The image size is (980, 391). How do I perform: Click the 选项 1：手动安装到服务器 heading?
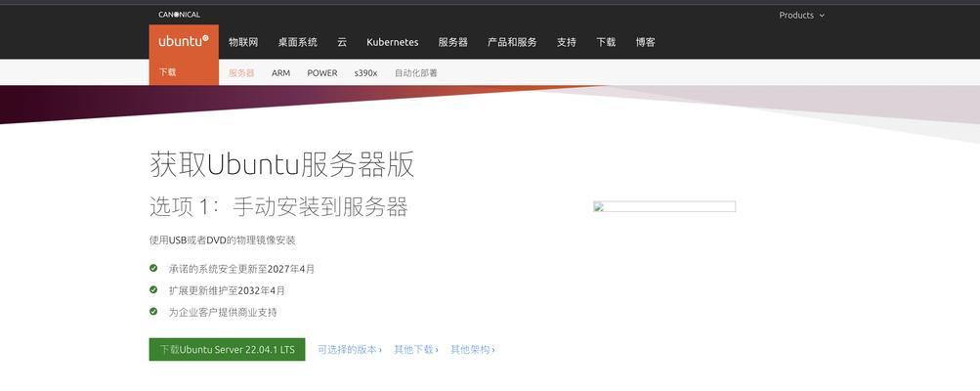click(278, 206)
